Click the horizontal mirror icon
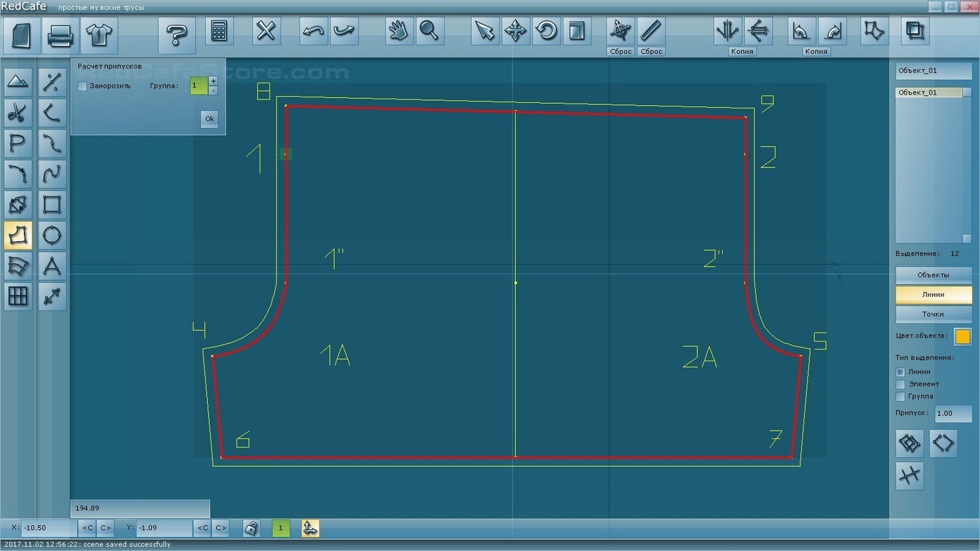Screen dimensions: 980x551 [758, 32]
